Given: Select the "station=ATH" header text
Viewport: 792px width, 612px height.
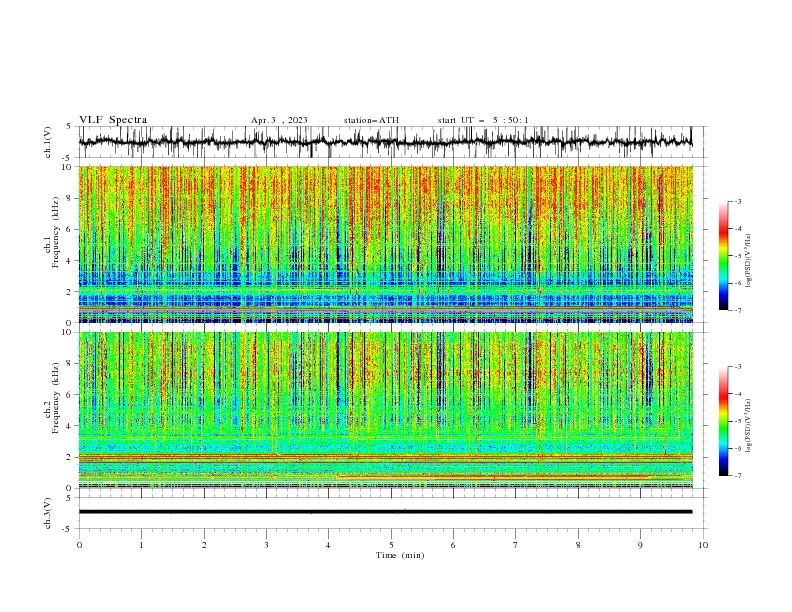Looking at the screenshot, I should tap(371, 120).
